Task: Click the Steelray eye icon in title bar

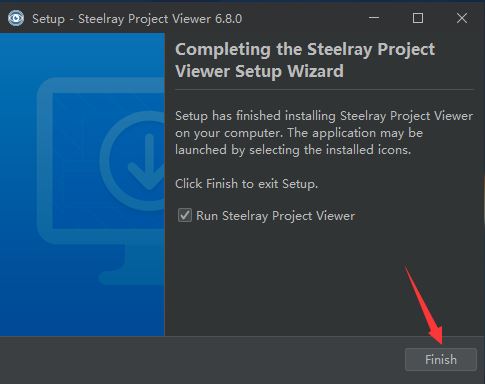Action: tap(16, 18)
